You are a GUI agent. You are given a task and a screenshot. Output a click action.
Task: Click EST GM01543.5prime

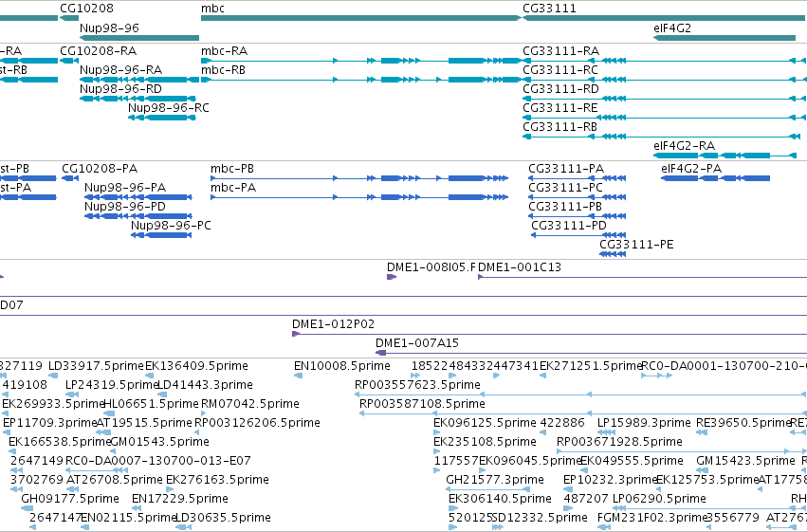click(159, 443)
